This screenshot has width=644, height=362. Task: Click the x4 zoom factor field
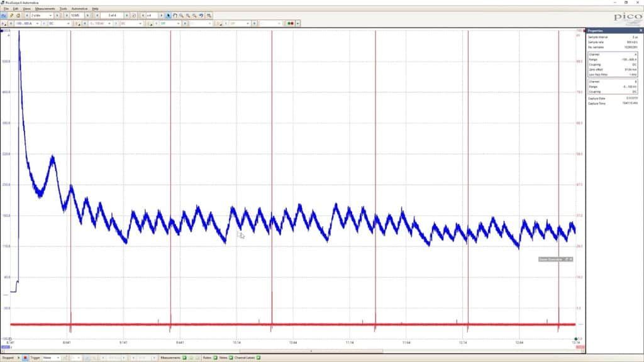point(152,15)
